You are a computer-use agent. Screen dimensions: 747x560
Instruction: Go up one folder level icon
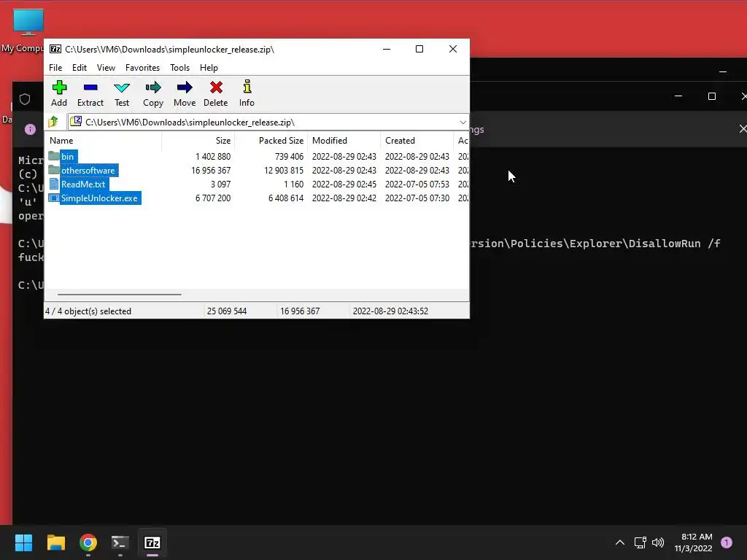click(x=53, y=122)
